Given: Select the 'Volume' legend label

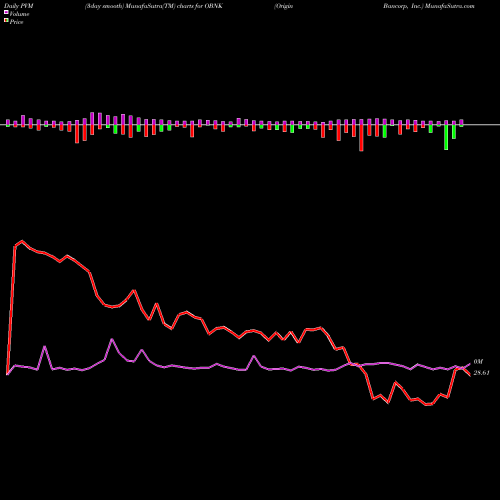Looking at the screenshot, I should (19, 14).
